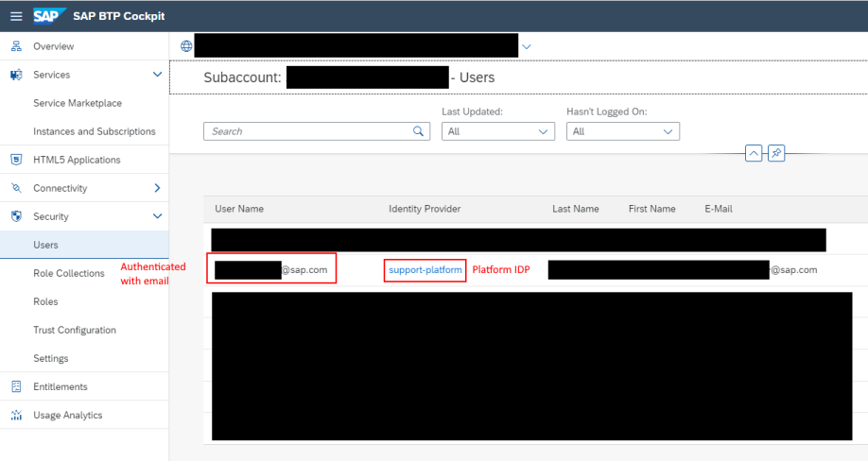Collapse the Security section chevron

(x=157, y=216)
